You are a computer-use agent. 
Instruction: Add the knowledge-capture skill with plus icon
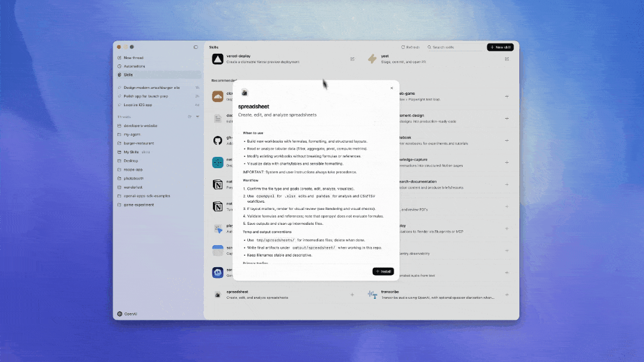click(507, 162)
